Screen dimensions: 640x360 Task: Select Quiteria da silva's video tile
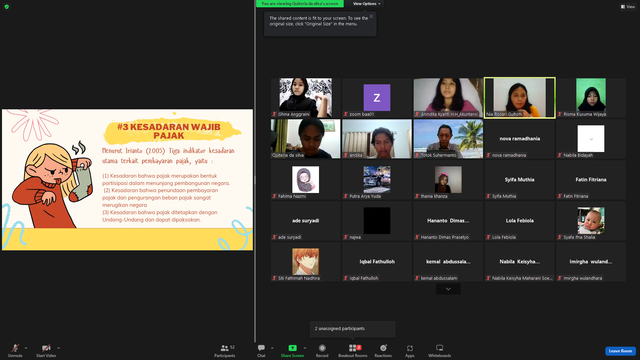(x=305, y=139)
